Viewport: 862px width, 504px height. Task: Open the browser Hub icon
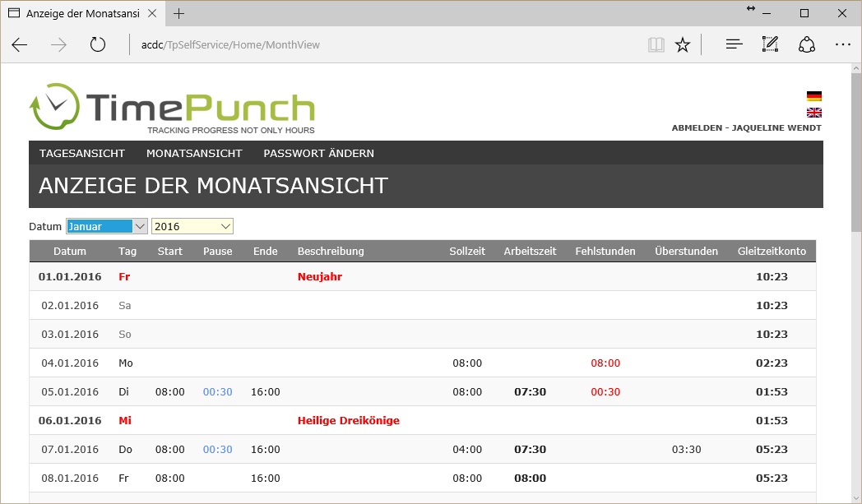734,45
